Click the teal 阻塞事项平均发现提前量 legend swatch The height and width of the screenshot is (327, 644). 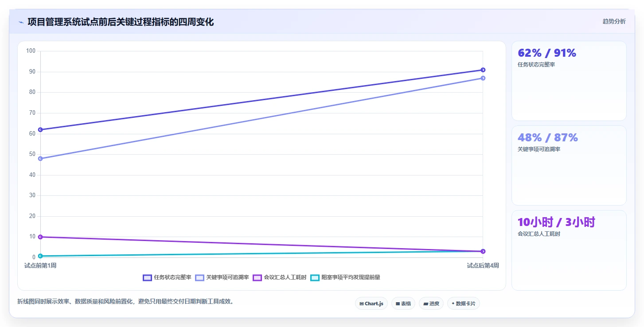pos(315,277)
